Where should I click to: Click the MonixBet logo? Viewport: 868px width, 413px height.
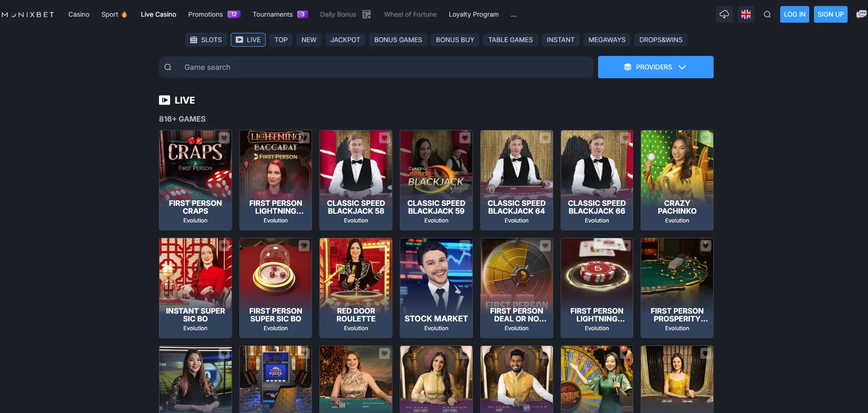[28, 14]
